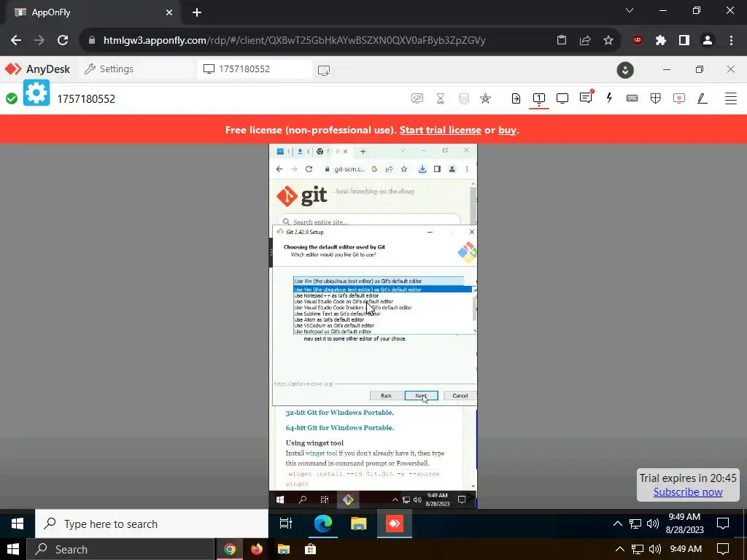This screenshot has height=560, width=747.
Task: Open 32-bit Git for Windows Portable link
Action: [x=340, y=413]
